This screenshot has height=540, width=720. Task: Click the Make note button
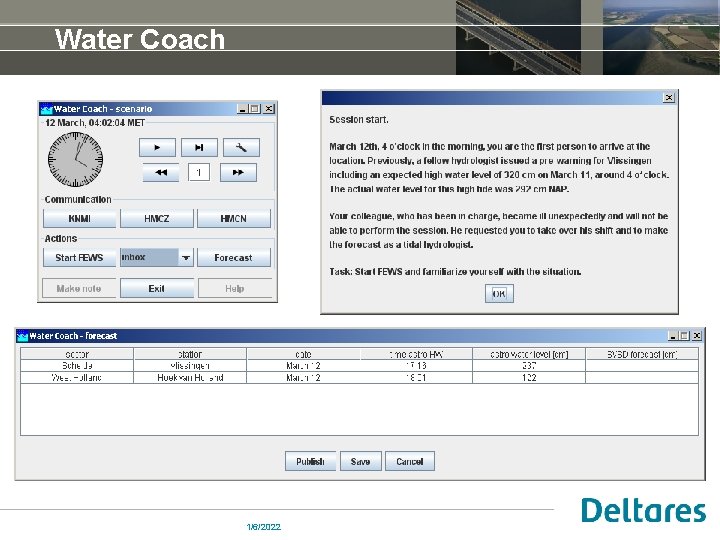[79, 288]
